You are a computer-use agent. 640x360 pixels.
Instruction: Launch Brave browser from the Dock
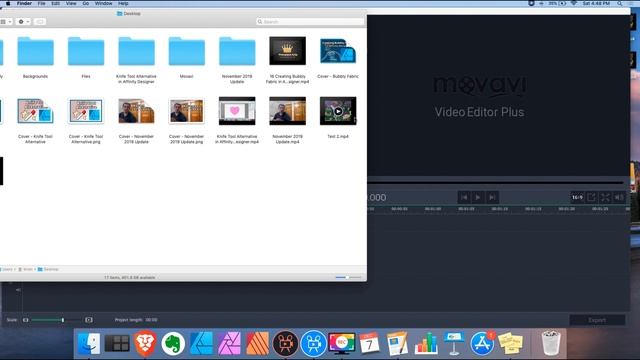[145, 343]
